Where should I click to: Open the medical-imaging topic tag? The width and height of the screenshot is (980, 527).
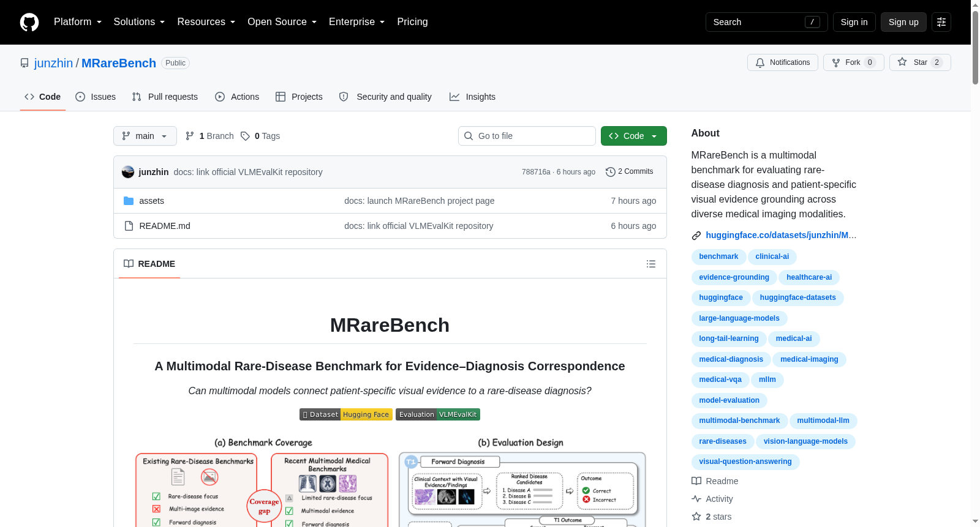click(809, 359)
